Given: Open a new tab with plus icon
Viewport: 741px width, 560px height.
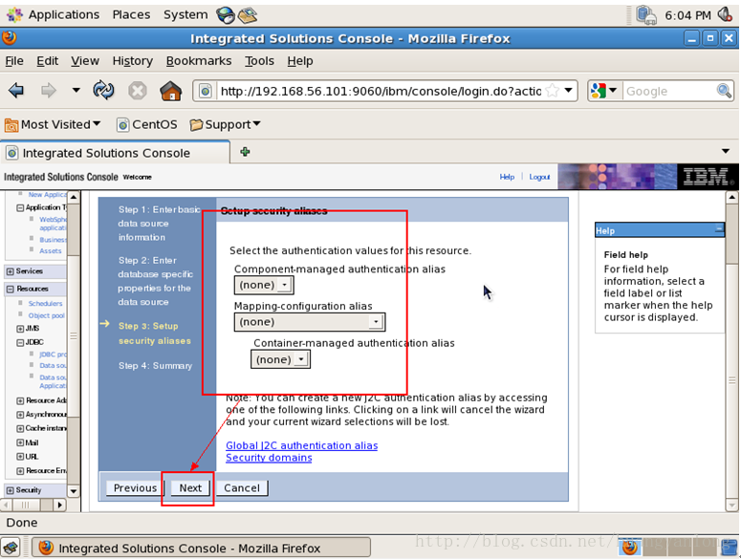Looking at the screenshot, I should pyautogui.click(x=245, y=152).
